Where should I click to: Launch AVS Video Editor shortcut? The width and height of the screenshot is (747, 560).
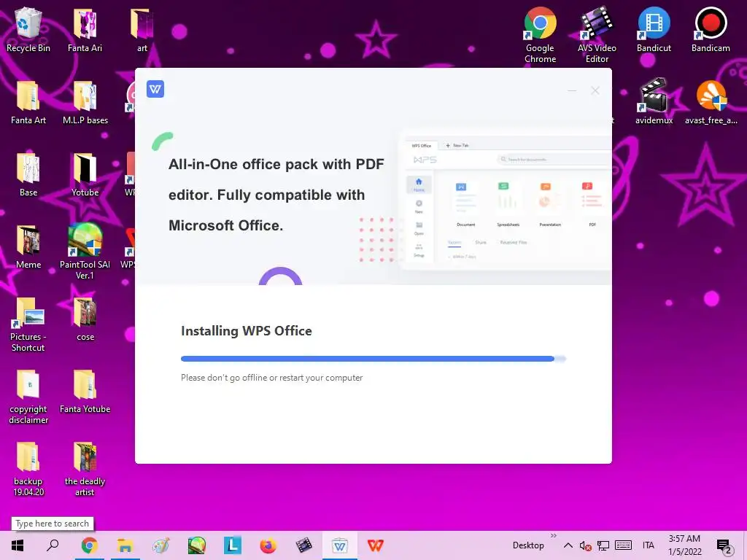(597, 35)
